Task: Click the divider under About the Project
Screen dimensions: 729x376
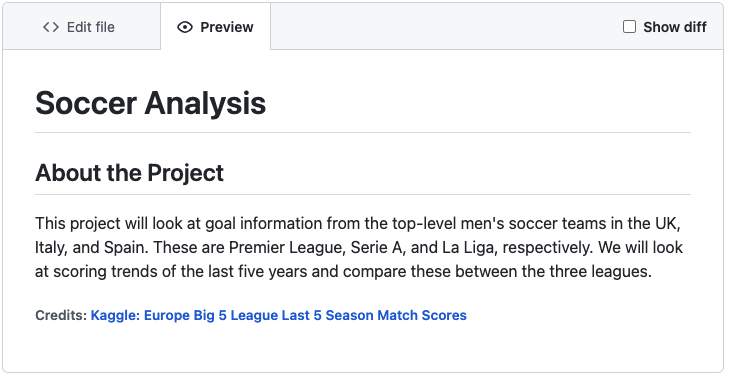Action: [363, 194]
